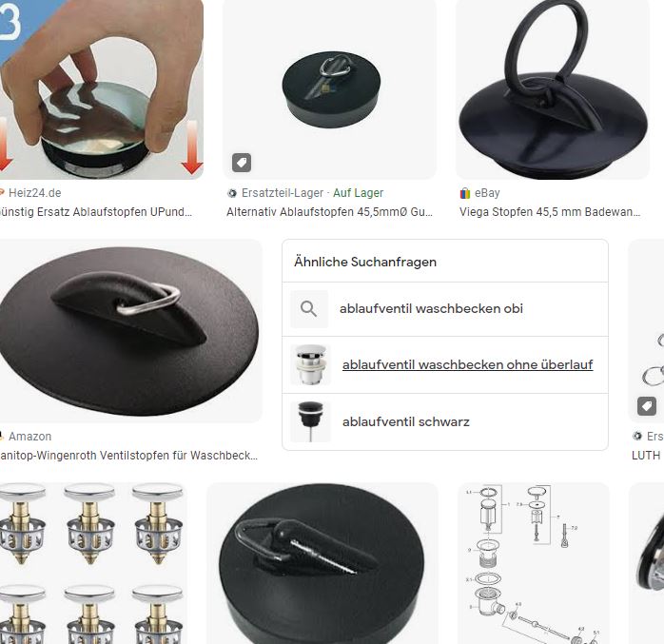Open the Amazon Ventilstopfen für Waschbecken title
Screen dimensions: 664x644
(128, 455)
